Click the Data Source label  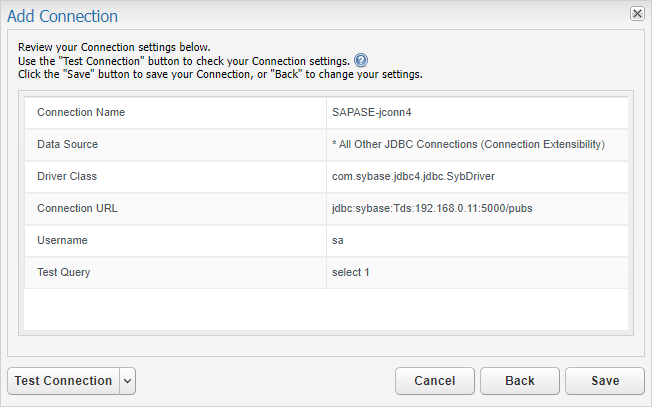[x=67, y=144]
